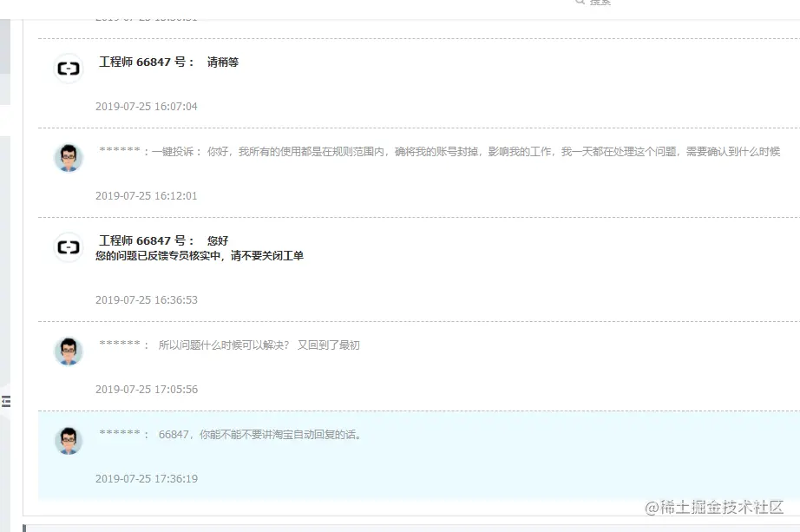
Task: Select timestamp 2019-07-25 17:05:56
Action: (147, 389)
